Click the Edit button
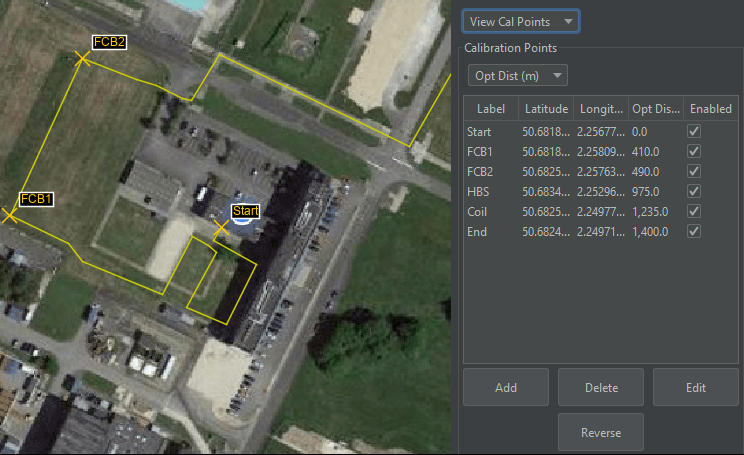The width and height of the screenshot is (744, 455). (696, 387)
